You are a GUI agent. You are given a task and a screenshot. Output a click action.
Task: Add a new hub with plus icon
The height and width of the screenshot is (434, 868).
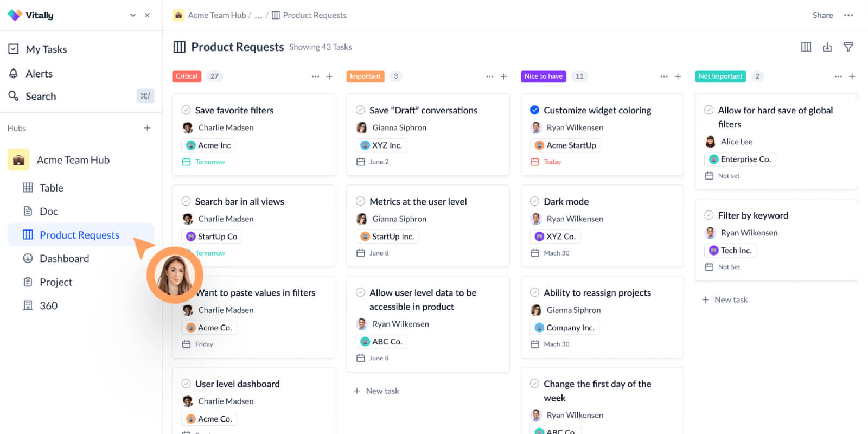[147, 128]
